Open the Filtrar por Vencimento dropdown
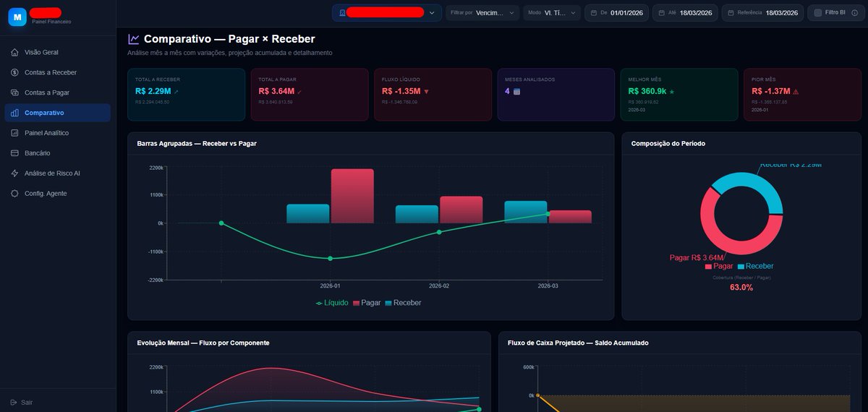Viewport: 868px width, 412px height. (482, 12)
